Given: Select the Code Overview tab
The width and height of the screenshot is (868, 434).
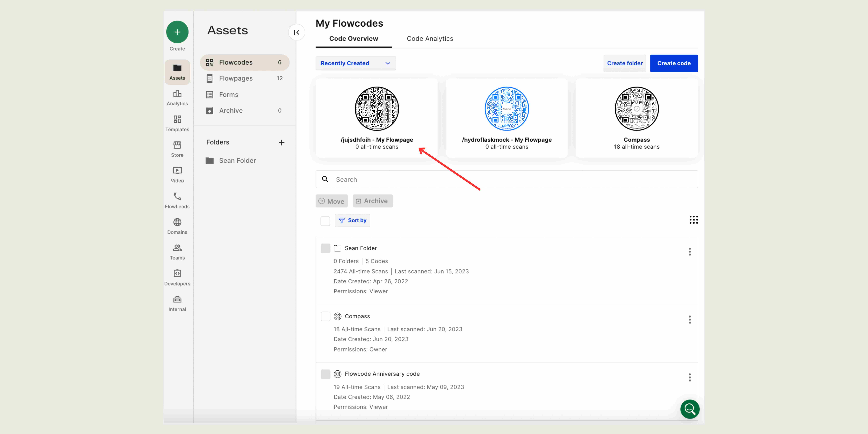Looking at the screenshot, I should click(x=353, y=38).
